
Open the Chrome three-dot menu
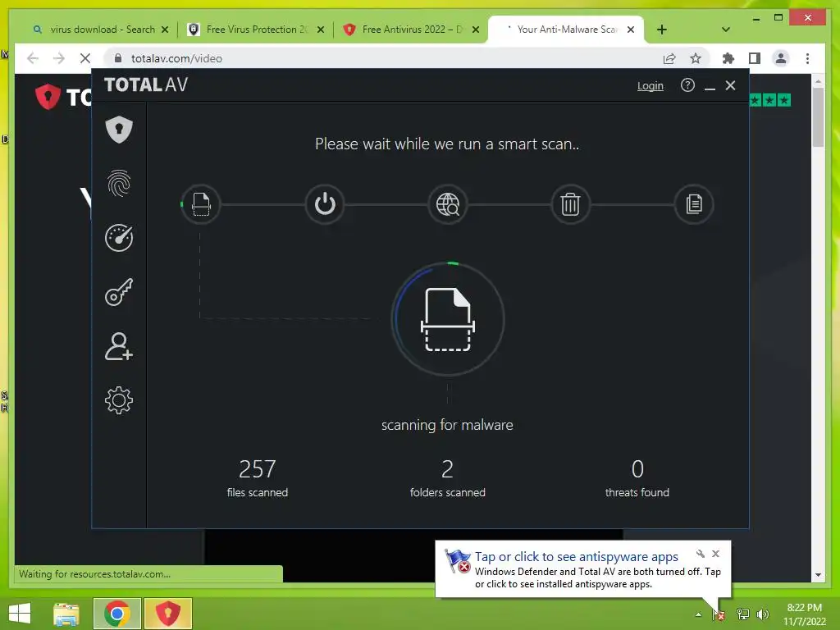tap(807, 58)
